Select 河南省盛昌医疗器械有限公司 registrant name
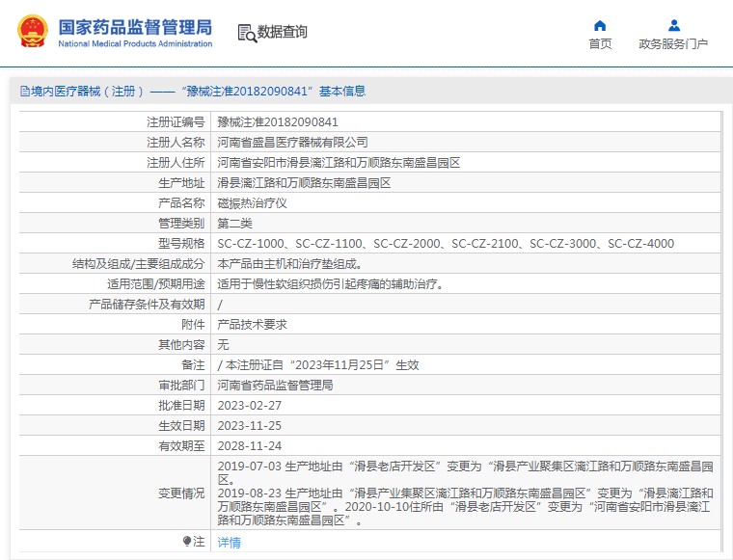 [292, 143]
